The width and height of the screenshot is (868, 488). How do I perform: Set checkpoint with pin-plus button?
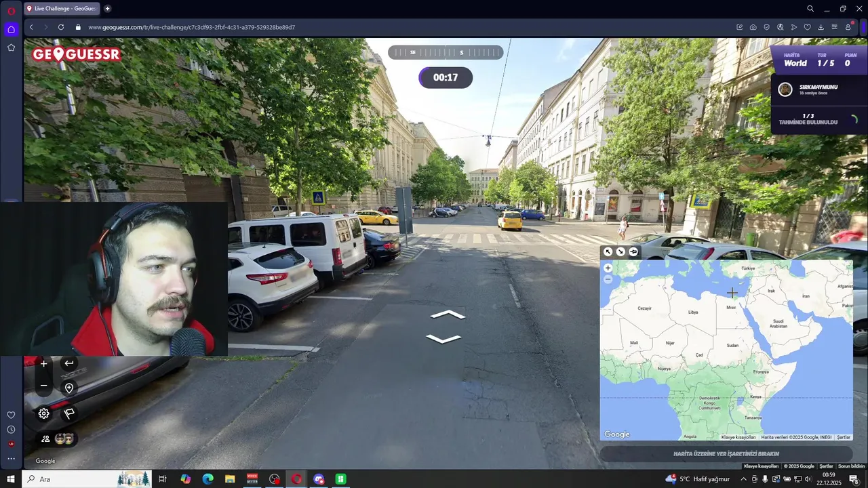(x=69, y=388)
